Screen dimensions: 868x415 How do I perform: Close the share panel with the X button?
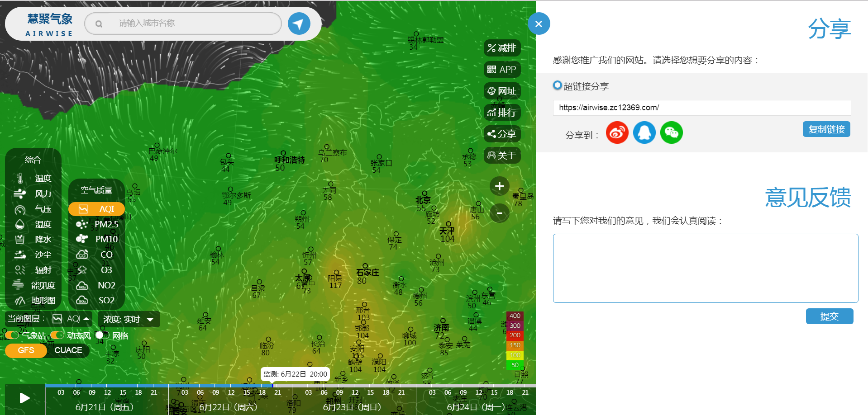(x=539, y=24)
